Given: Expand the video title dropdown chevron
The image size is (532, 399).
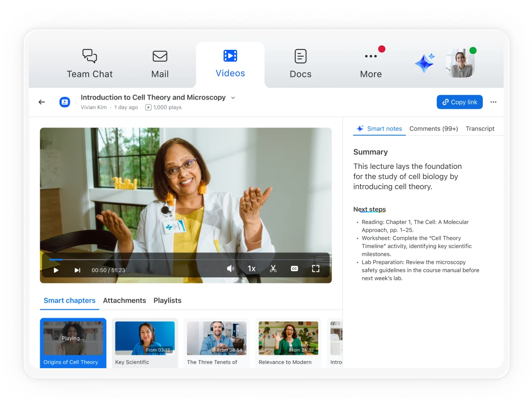Looking at the screenshot, I should tap(233, 98).
